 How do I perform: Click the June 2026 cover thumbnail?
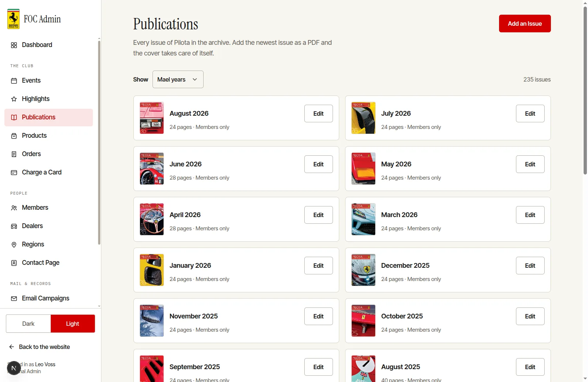152,169
